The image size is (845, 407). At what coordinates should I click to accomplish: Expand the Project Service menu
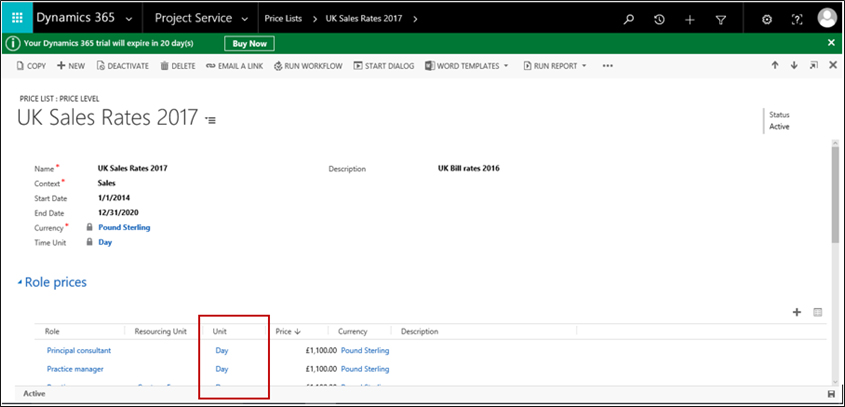[x=201, y=18]
